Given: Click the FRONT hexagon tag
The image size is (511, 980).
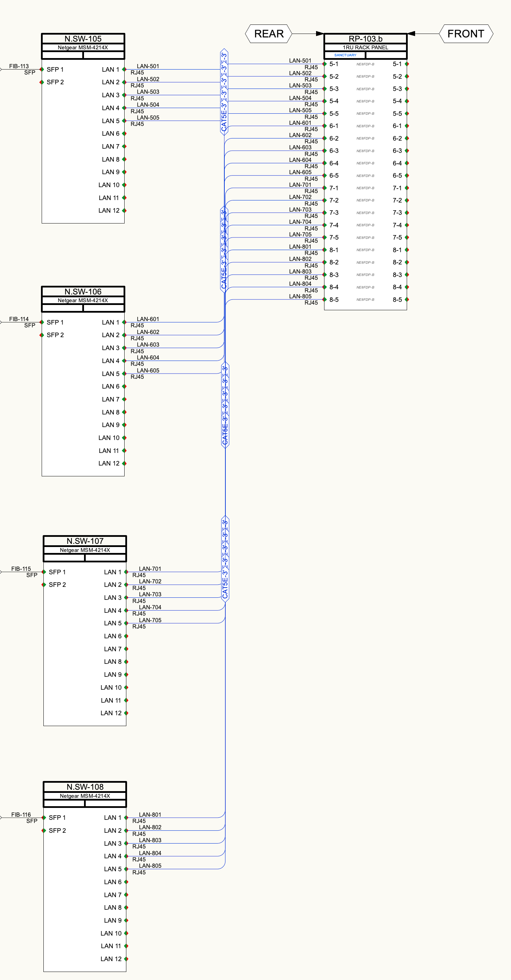Looking at the screenshot, I should [466, 34].
